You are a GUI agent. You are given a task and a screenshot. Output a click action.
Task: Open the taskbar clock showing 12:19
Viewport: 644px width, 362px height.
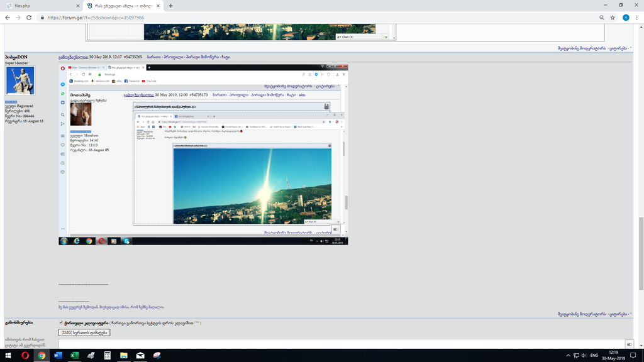[613, 356]
